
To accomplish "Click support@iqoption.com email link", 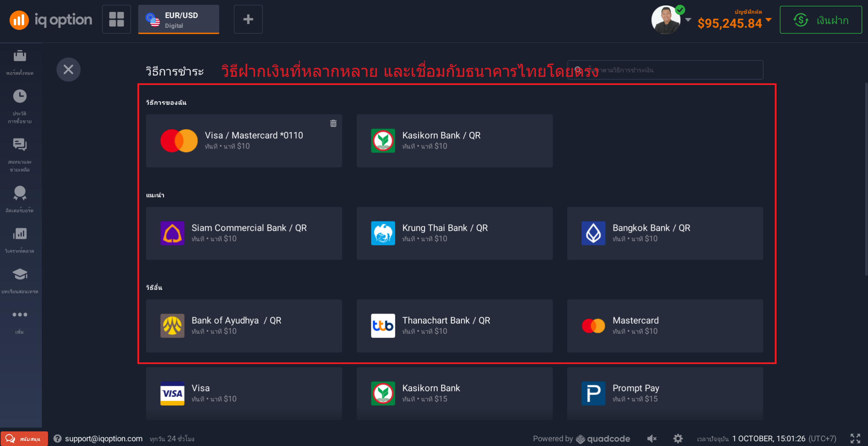I will [x=104, y=439].
